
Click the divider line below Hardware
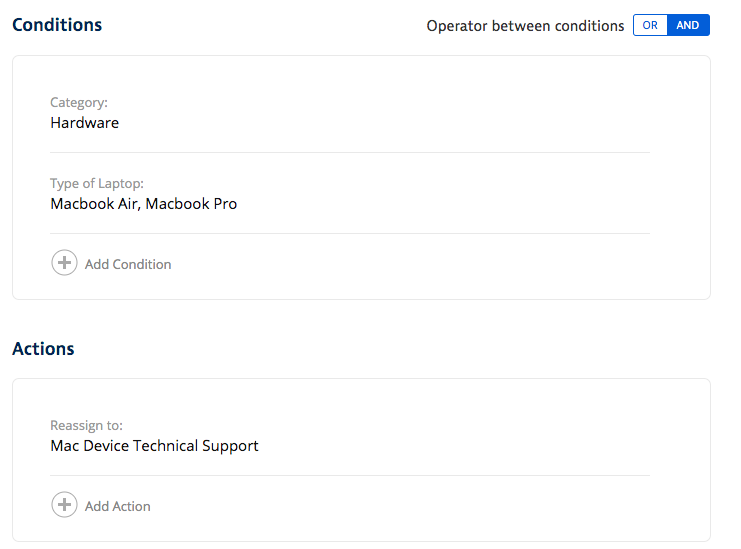350,153
